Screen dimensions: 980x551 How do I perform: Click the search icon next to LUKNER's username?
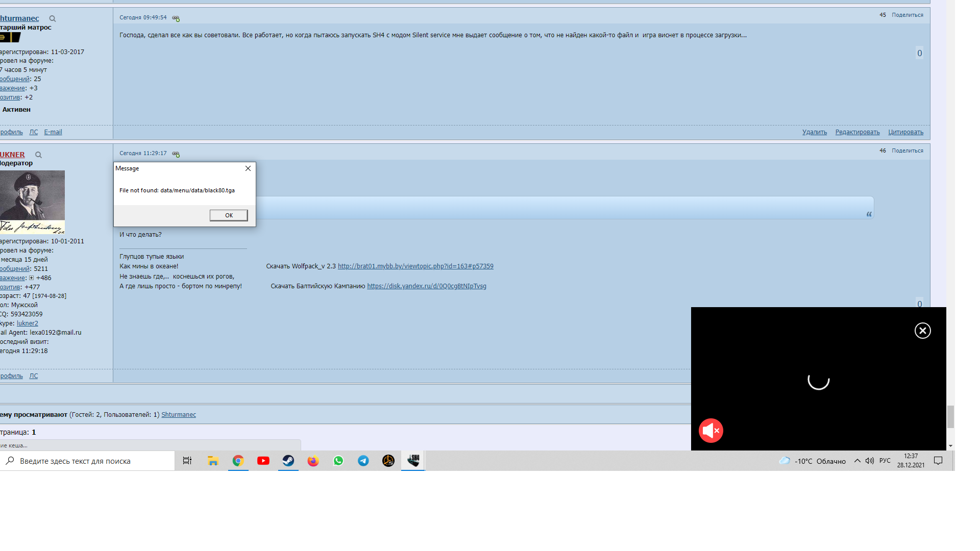(x=38, y=155)
